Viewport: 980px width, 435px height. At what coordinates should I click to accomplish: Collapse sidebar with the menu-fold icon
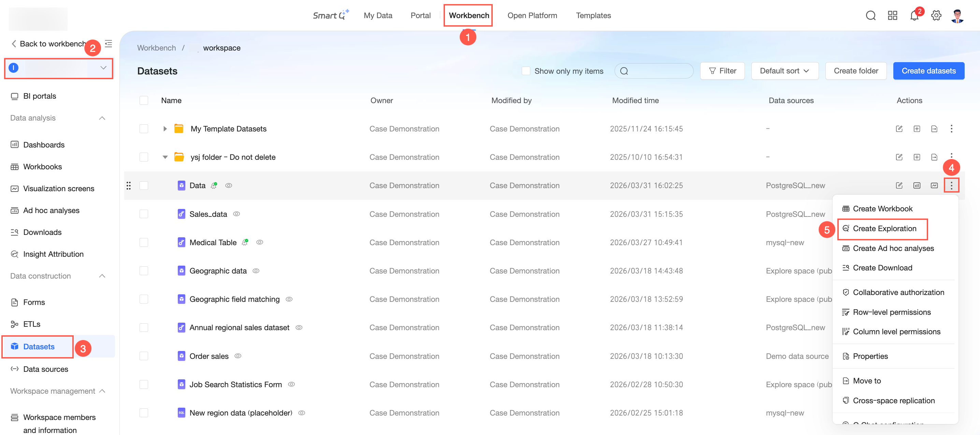109,44
